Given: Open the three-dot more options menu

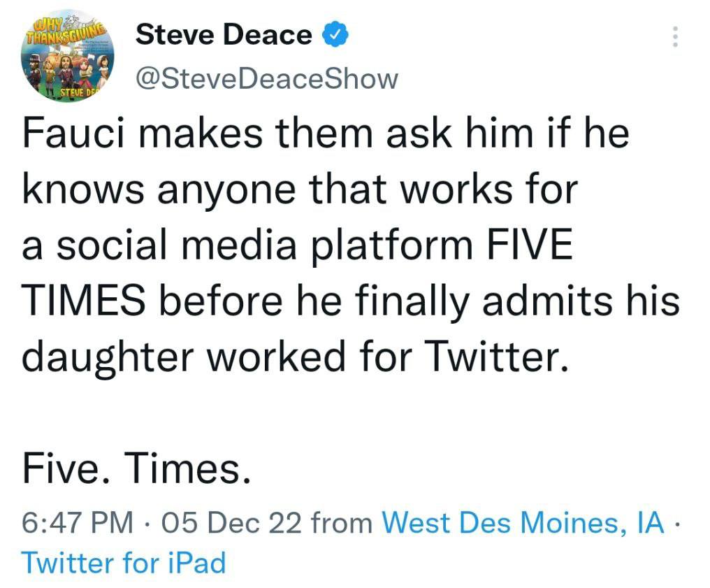Looking at the screenshot, I should [674, 37].
